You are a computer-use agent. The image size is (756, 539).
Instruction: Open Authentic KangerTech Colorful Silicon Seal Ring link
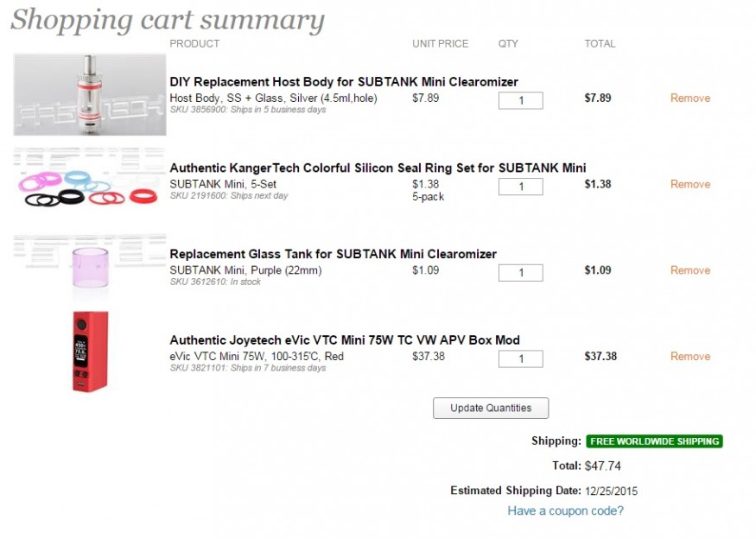tap(378, 168)
